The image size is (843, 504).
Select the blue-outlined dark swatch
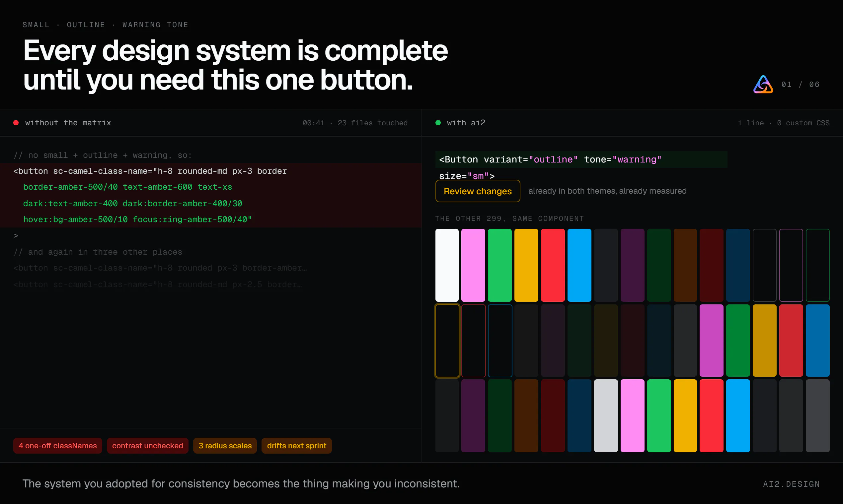click(x=500, y=341)
